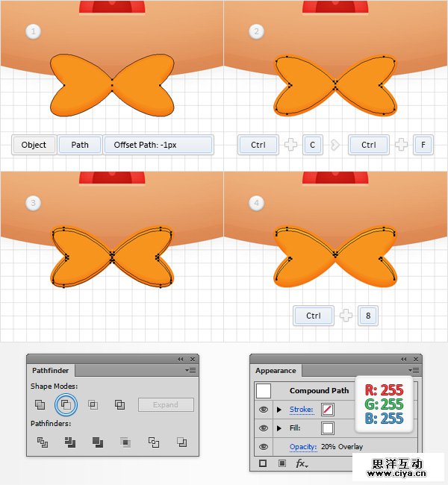Click the Crop pathfinder icon
448x485 pixels.
pos(125,442)
